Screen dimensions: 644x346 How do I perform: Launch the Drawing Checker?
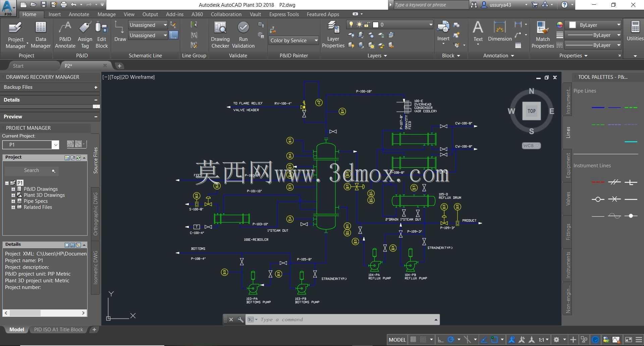point(220,35)
